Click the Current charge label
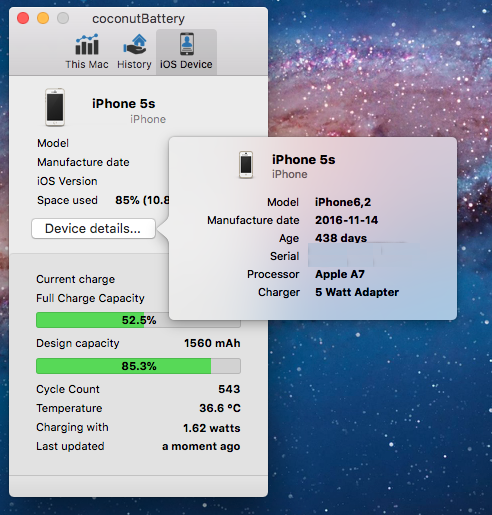This screenshot has width=492, height=515. coord(76,279)
